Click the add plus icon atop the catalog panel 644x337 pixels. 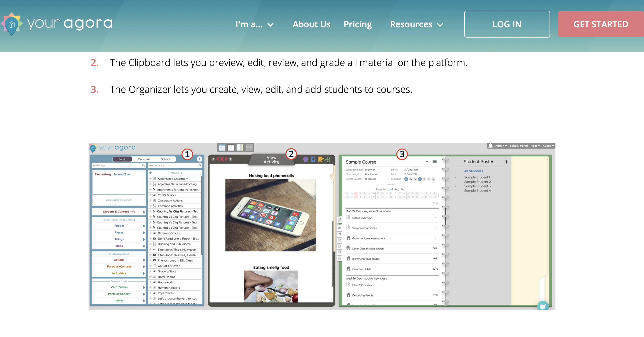coord(199,159)
